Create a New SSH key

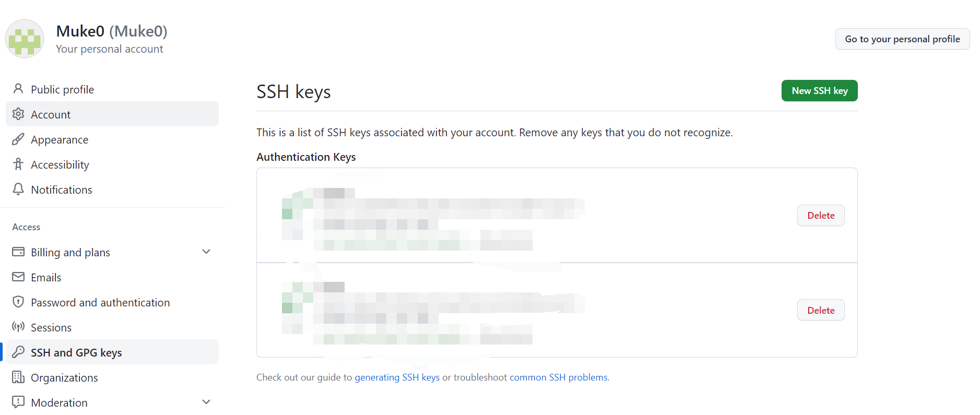(819, 91)
